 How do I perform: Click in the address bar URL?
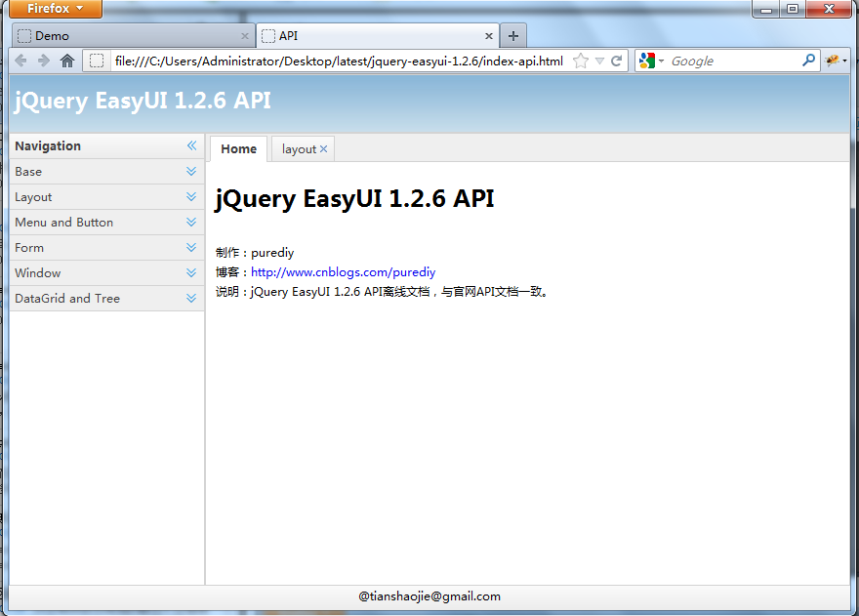tap(339, 61)
